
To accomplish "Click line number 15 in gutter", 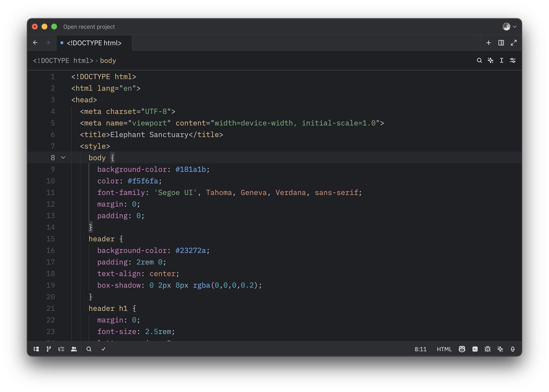I will [x=51, y=239].
